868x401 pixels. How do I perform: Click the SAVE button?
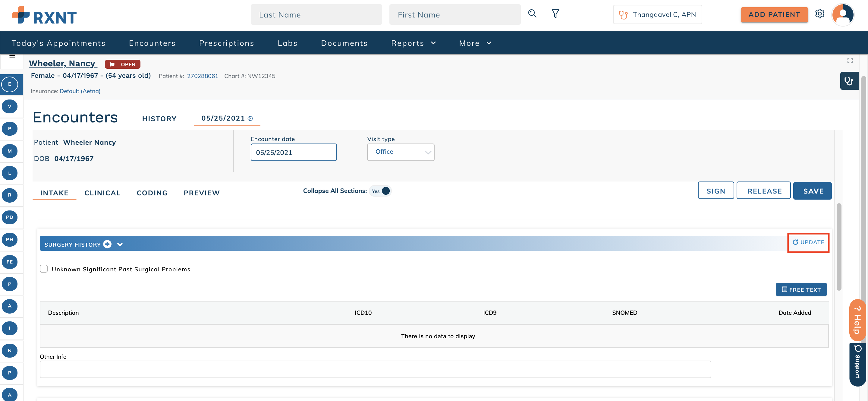(812, 191)
